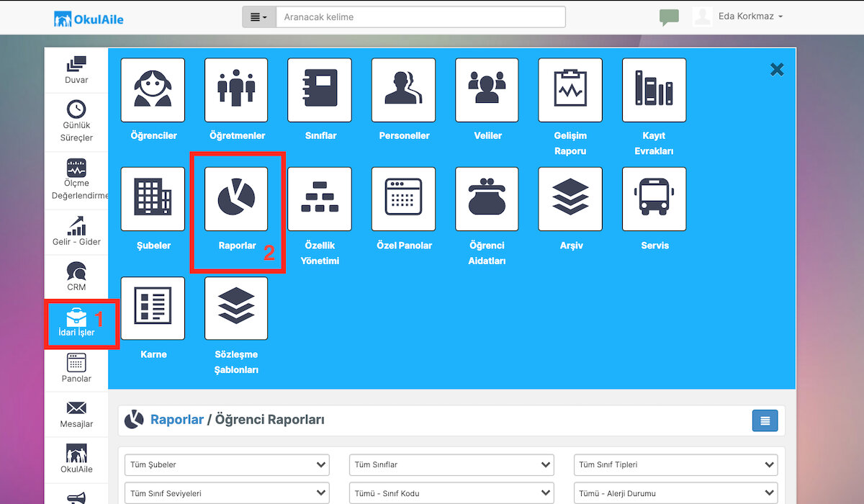Screen dimensions: 864x504
Task: Open the Gelişim Raporu icon
Action: (570, 90)
